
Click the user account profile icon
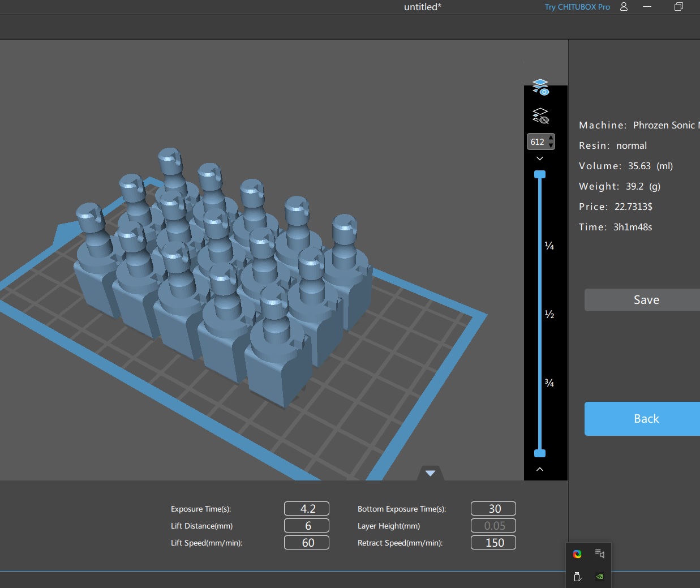(624, 7)
